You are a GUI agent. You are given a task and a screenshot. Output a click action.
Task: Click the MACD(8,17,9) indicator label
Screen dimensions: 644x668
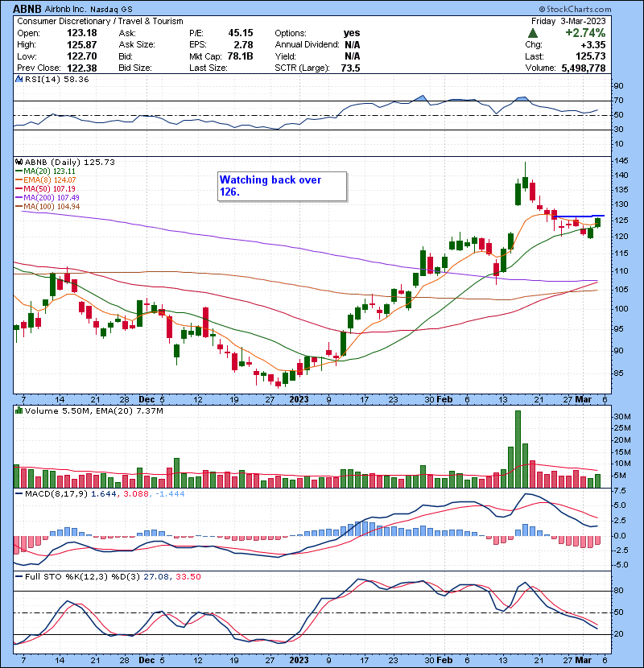point(56,494)
